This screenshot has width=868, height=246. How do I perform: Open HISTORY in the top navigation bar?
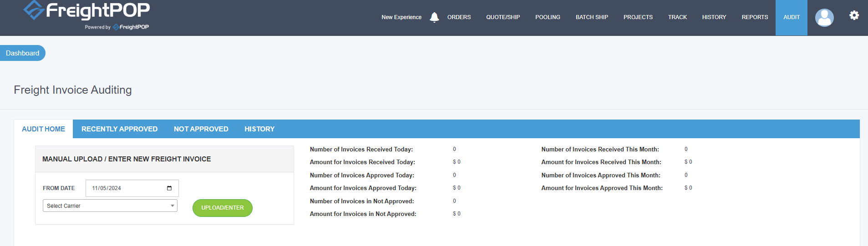[714, 17]
